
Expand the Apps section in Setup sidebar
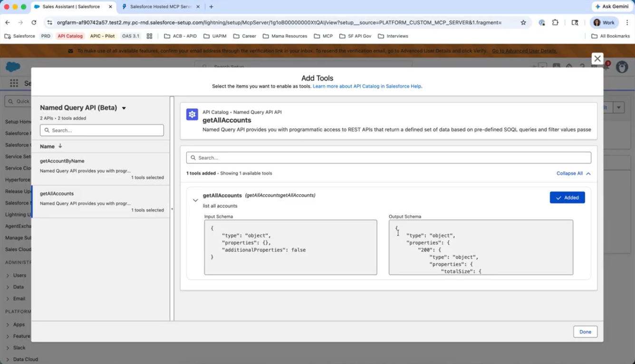coord(8,325)
